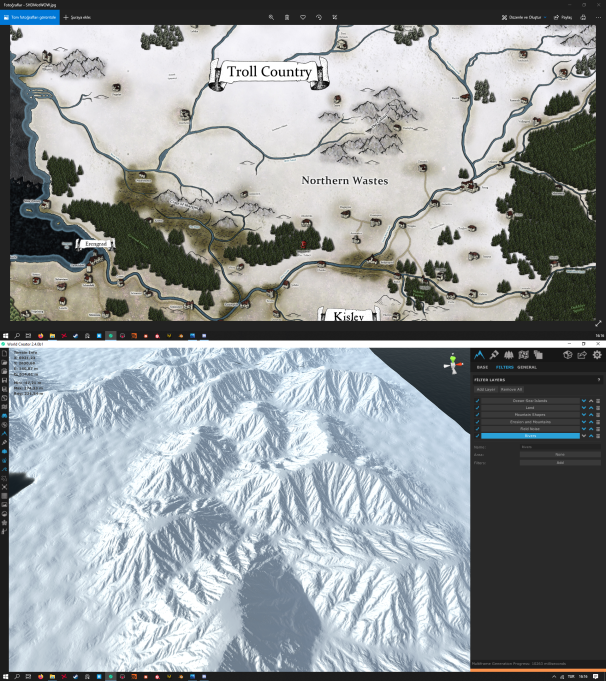Move Field Noise layer down
This screenshot has height=681, width=606.
pyautogui.click(x=584, y=429)
